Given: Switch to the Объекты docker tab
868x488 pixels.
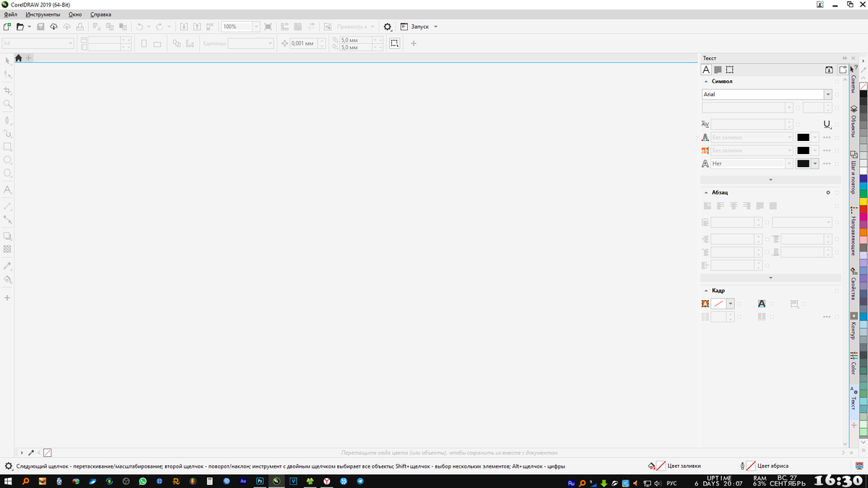Looking at the screenshot, I should [854, 121].
